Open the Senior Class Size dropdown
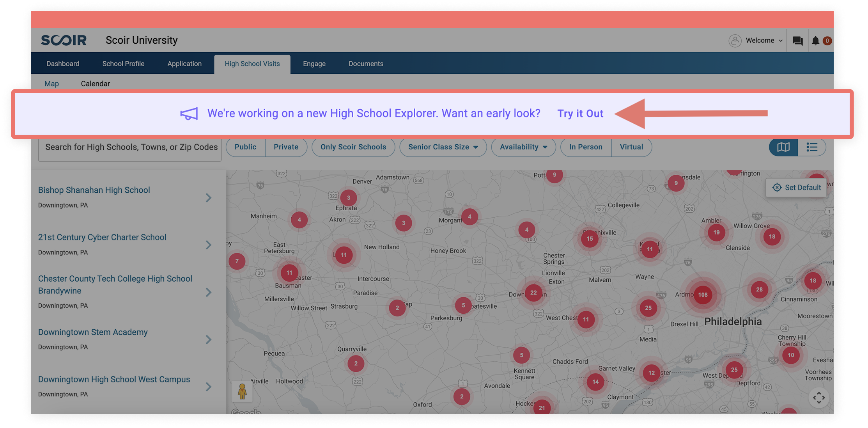This screenshot has width=868, height=428. [x=443, y=147]
